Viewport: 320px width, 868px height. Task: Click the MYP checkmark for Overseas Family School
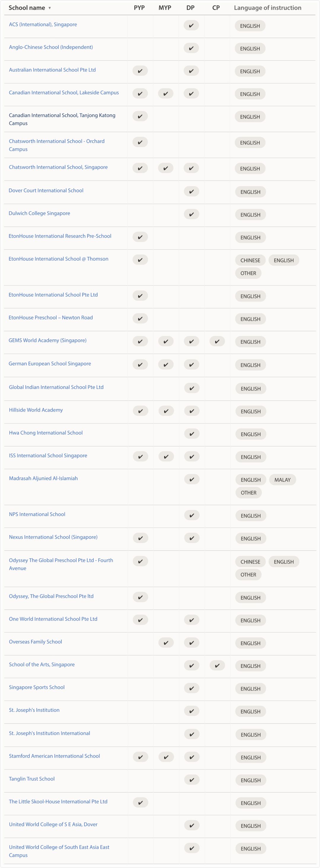[166, 643]
